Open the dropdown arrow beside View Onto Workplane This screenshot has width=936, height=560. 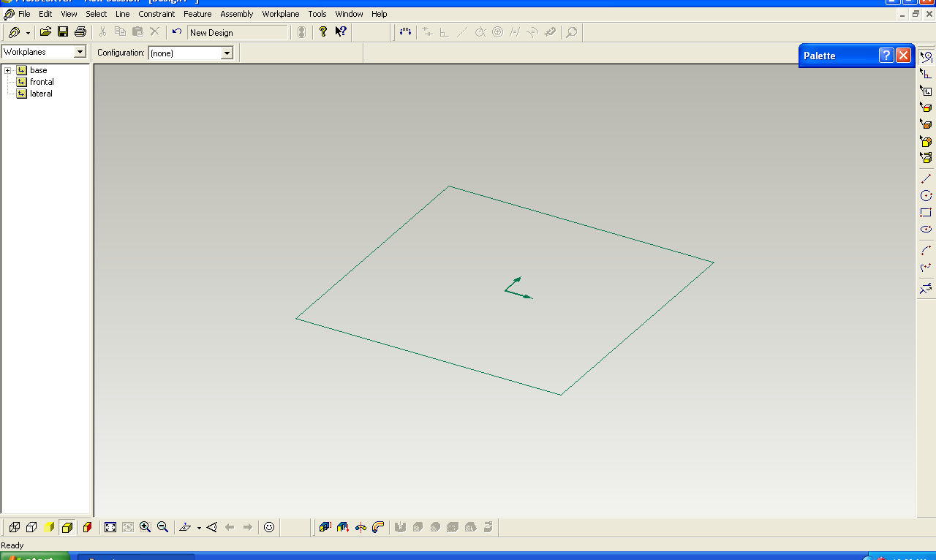tap(199, 528)
